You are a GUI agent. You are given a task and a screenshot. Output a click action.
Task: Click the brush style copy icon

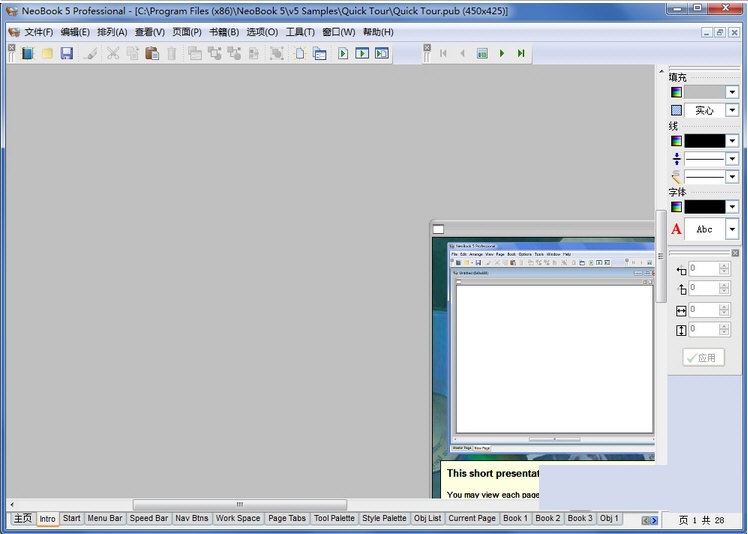[x=90, y=53]
